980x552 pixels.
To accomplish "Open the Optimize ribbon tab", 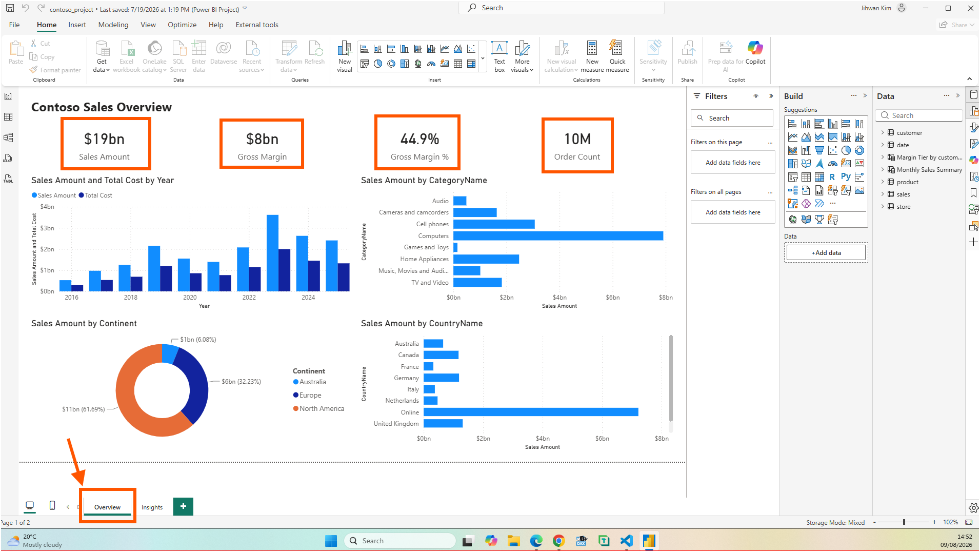I will tap(182, 25).
